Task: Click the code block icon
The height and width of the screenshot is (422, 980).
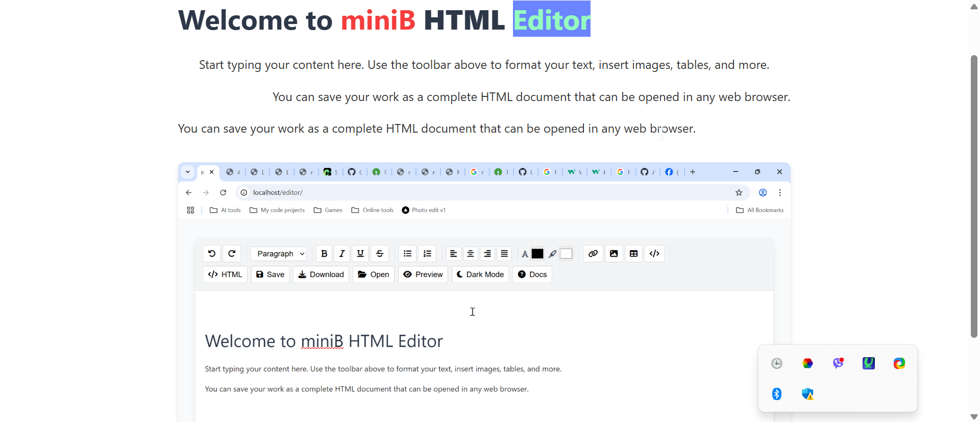Action: (x=654, y=254)
